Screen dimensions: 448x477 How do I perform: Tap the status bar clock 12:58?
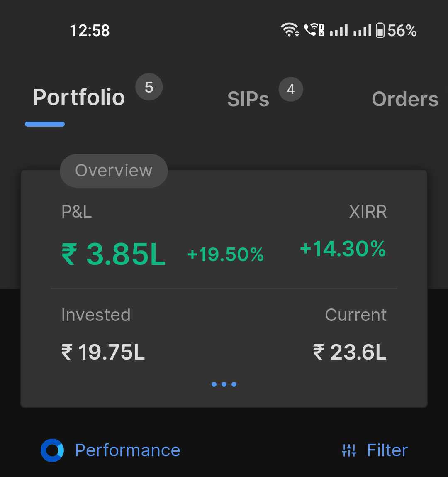90,31
